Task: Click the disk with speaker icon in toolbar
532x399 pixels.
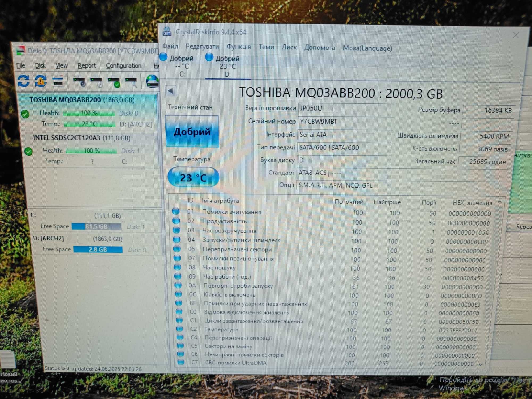Action: (x=79, y=82)
